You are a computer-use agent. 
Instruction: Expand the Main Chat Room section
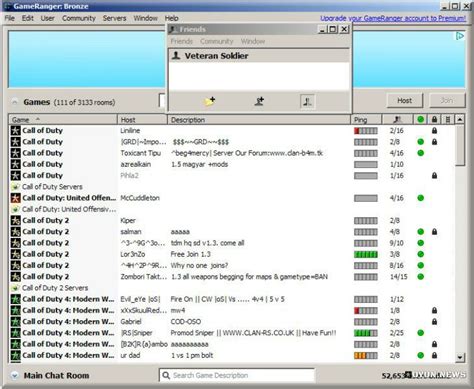click(x=14, y=376)
